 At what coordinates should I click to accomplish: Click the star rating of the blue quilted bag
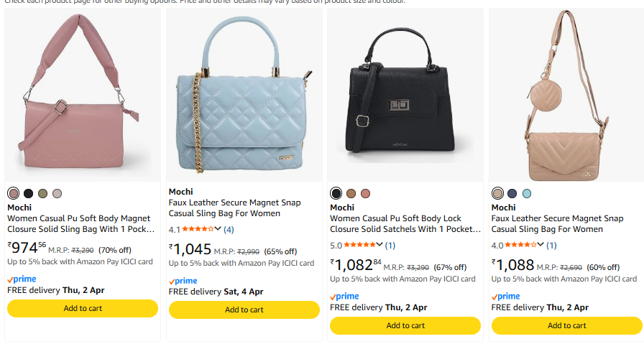pos(198,229)
